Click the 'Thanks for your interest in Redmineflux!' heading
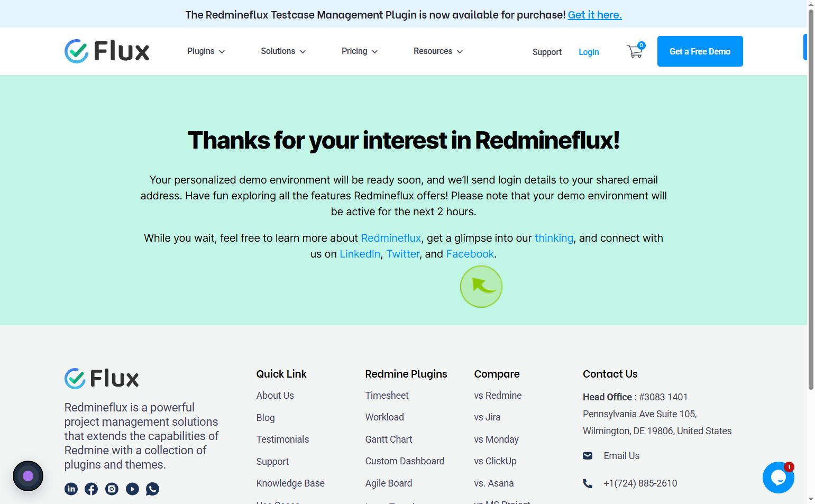 tap(404, 140)
